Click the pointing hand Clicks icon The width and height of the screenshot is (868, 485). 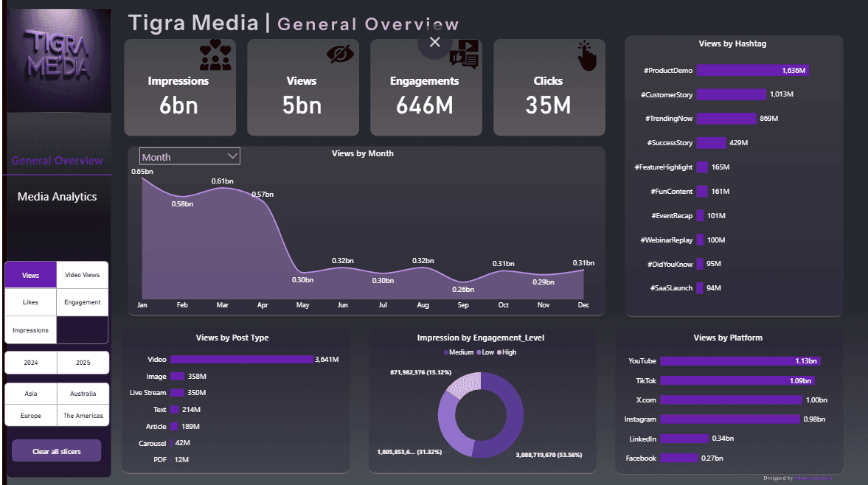point(587,56)
